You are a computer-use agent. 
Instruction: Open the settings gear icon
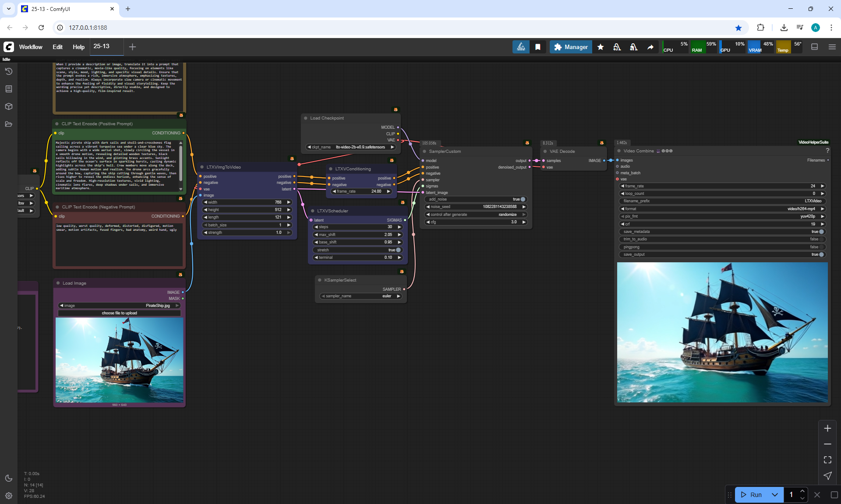8,496
